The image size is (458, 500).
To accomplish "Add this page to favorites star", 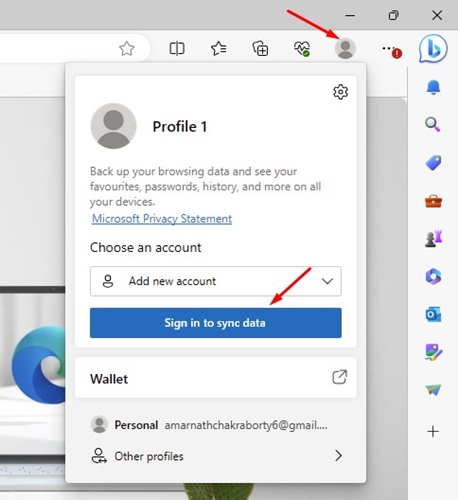I will click(x=127, y=49).
